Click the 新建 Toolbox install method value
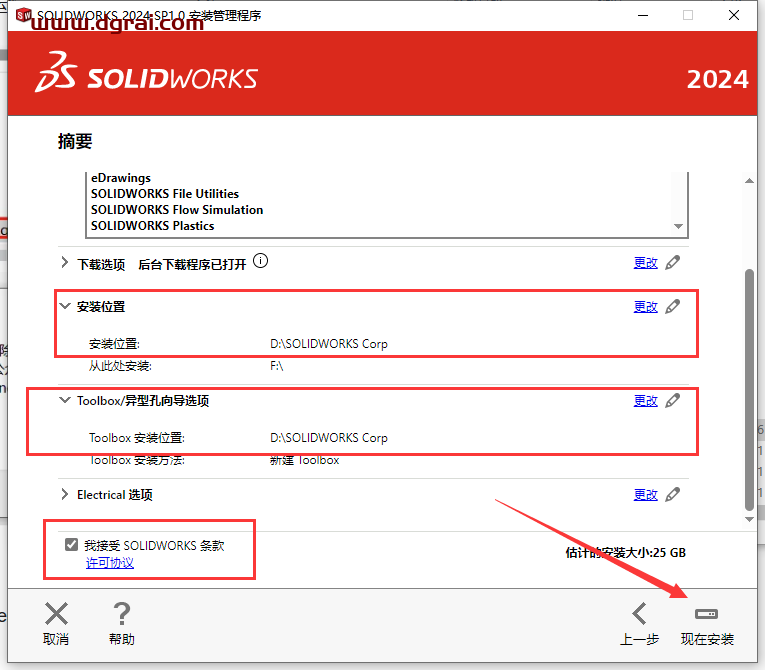Image resolution: width=765 pixels, height=670 pixels. point(304,460)
